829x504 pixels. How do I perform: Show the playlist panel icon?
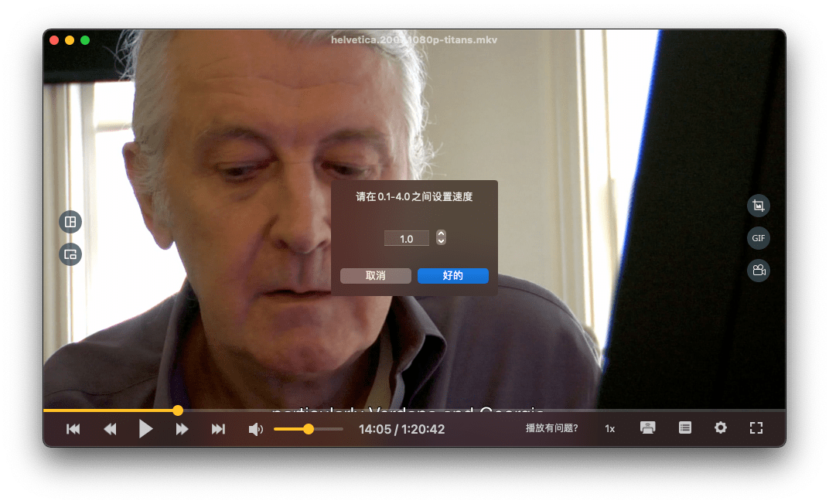coord(684,428)
